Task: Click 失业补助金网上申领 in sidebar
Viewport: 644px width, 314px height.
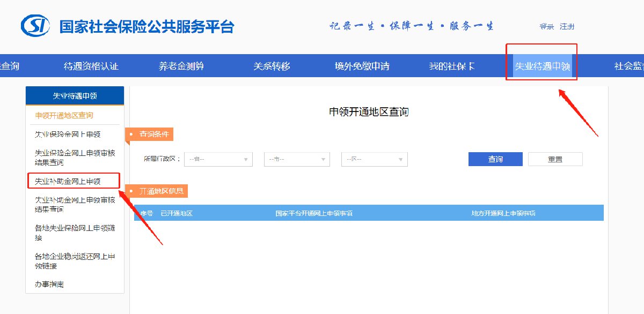Action: (68, 181)
